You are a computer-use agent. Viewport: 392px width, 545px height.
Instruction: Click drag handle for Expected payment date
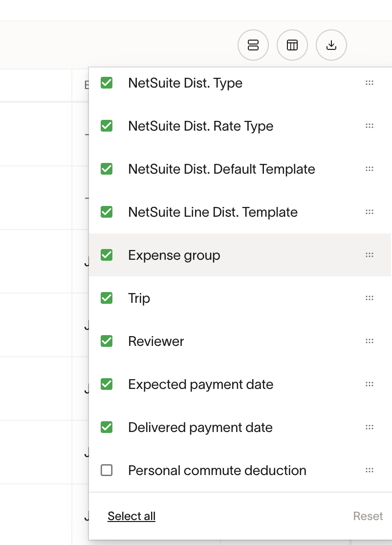pos(370,385)
